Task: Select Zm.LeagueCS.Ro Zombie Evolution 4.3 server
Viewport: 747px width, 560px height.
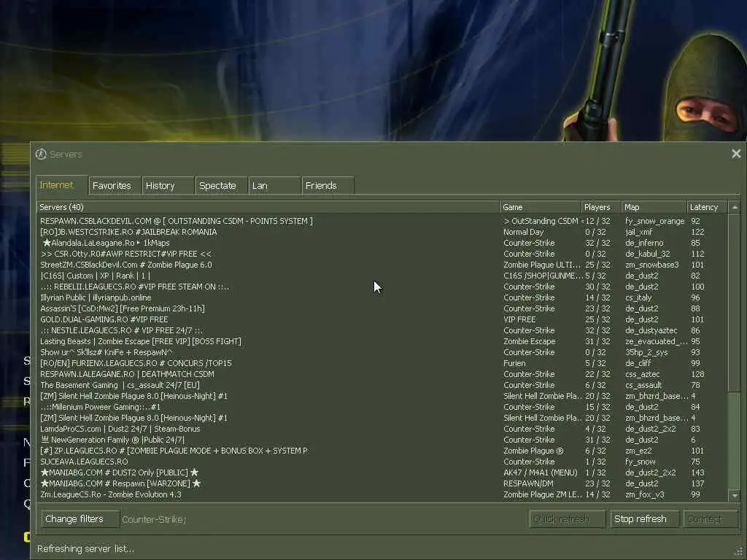Action: click(384, 495)
